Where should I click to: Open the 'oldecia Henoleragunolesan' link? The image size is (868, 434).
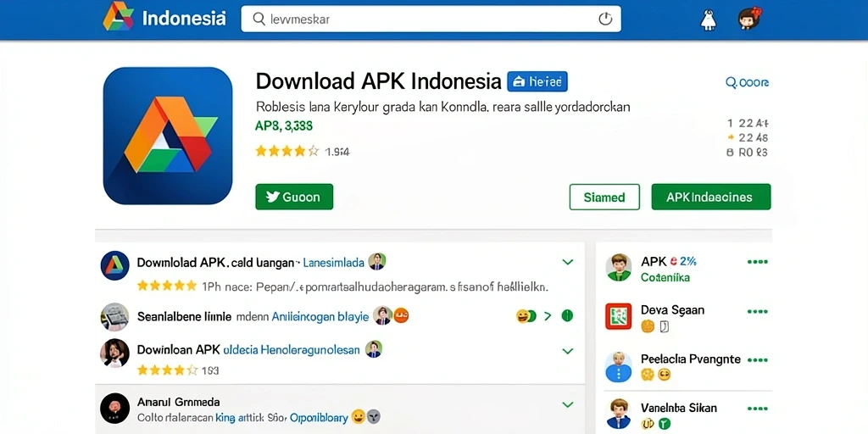point(292,350)
